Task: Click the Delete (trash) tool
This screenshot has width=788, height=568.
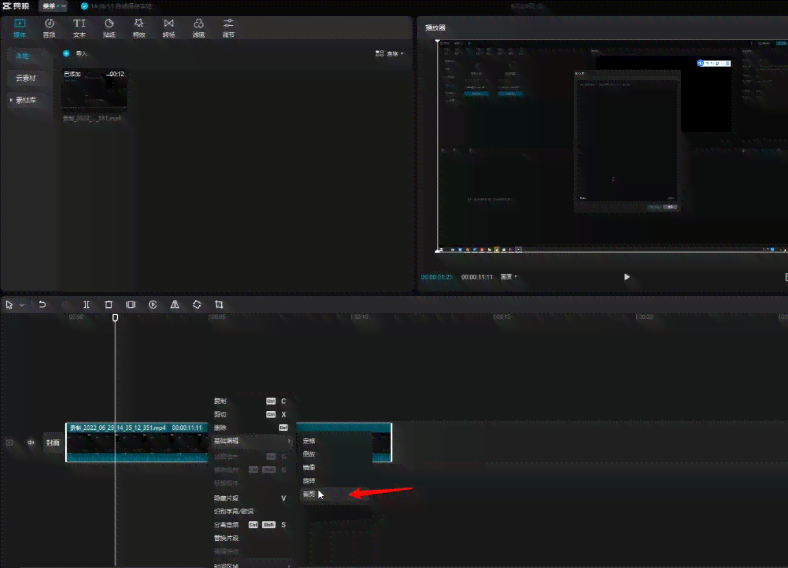Action: click(x=109, y=305)
